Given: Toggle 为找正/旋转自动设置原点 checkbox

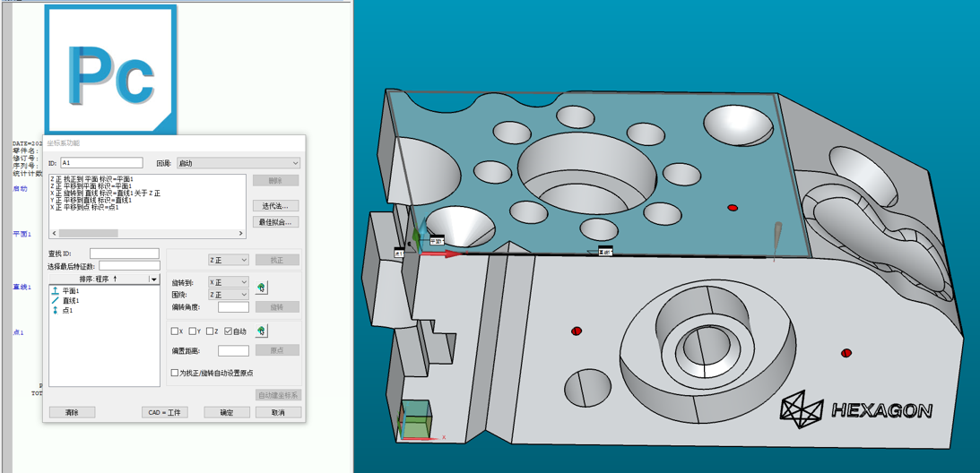Looking at the screenshot, I should pyautogui.click(x=175, y=373).
